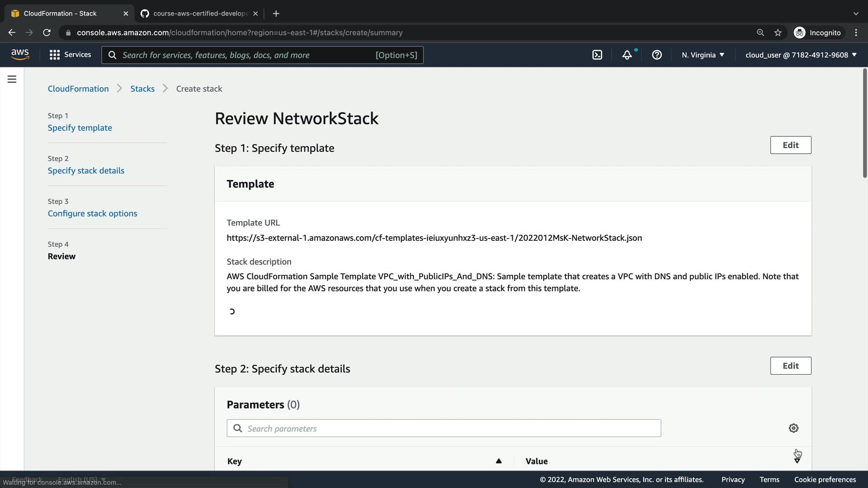Open a new browser tab
The height and width of the screenshot is (488, 868).
(x=276, y=14)
